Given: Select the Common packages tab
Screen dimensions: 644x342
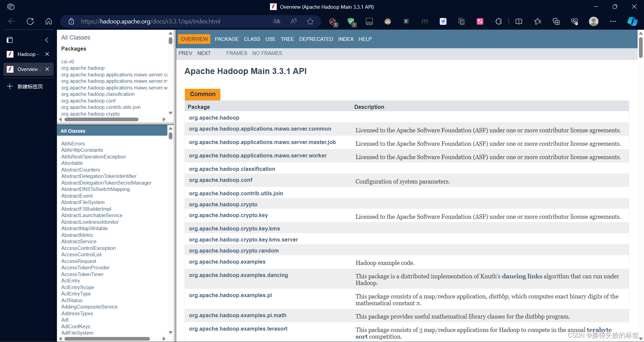Looking at the screenshot, I should coord(203,94).
